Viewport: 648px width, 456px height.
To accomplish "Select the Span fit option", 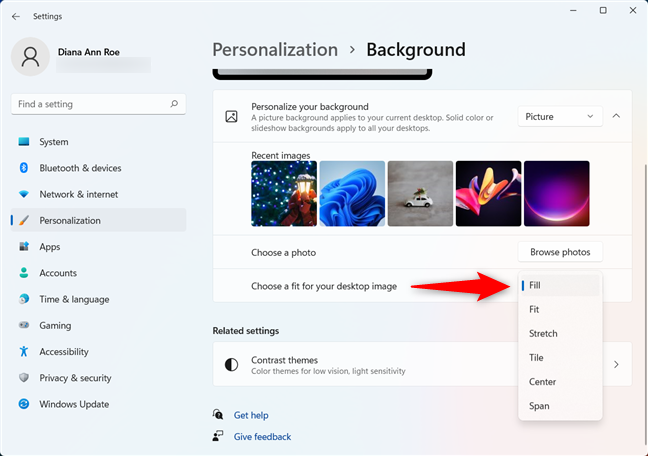I will [560, 406].
